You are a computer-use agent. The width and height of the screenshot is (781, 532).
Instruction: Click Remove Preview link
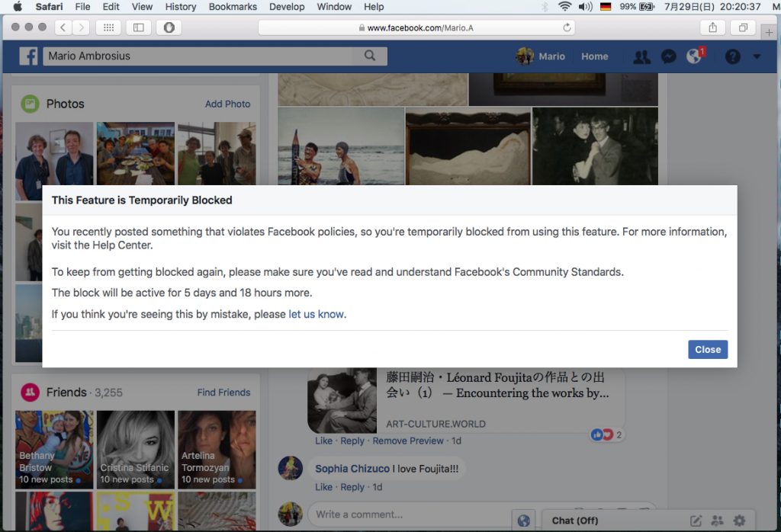(408, 441)
